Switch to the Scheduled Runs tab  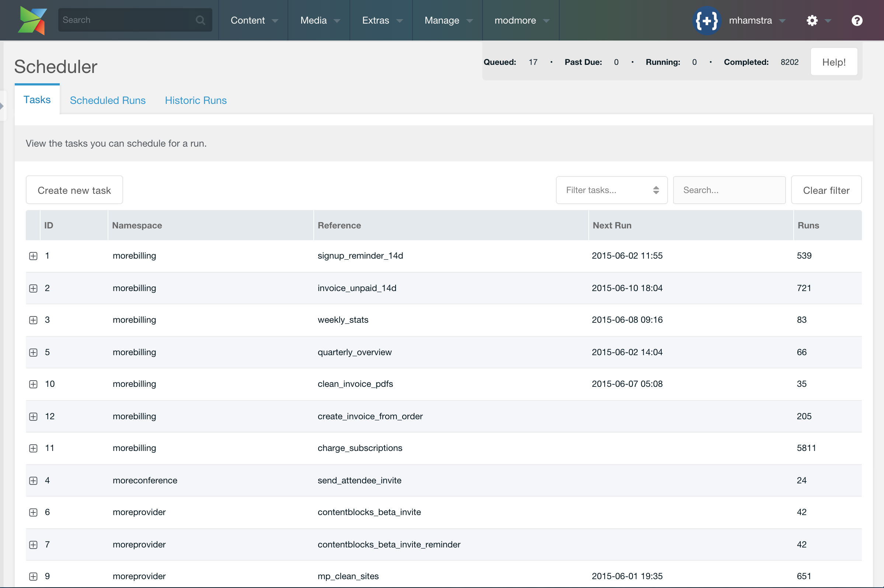[108, 101]
